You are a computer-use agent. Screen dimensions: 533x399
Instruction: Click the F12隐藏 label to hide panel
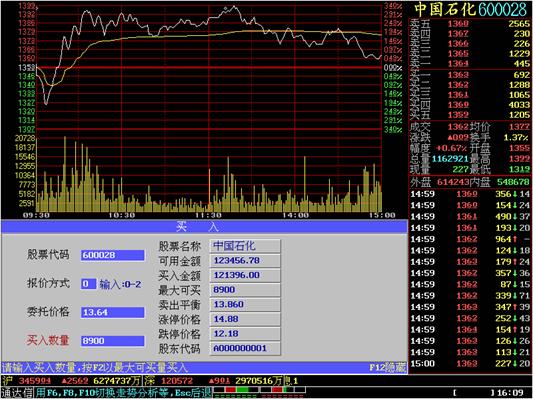[387, 368]
